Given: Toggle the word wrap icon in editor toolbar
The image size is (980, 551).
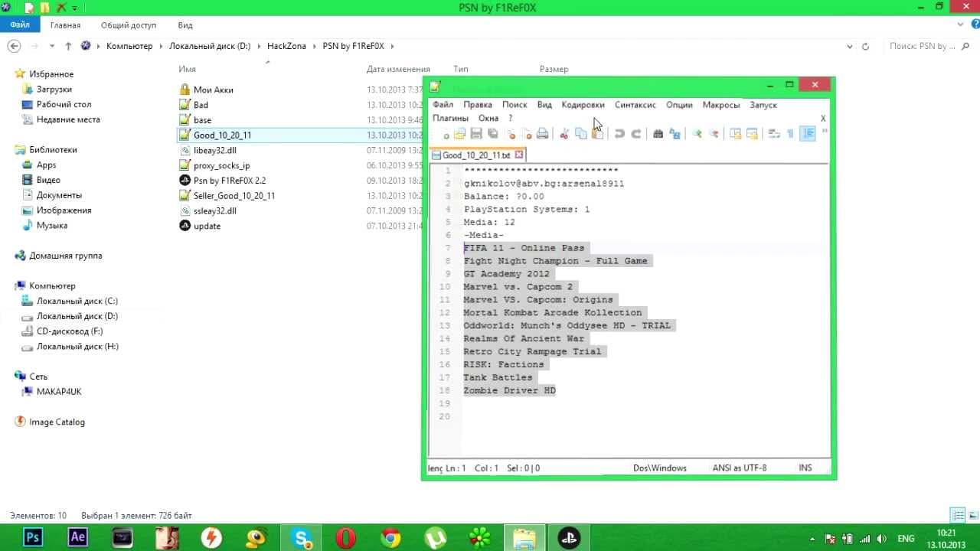Looking at the screenshot, I should (x=773, y=134).
